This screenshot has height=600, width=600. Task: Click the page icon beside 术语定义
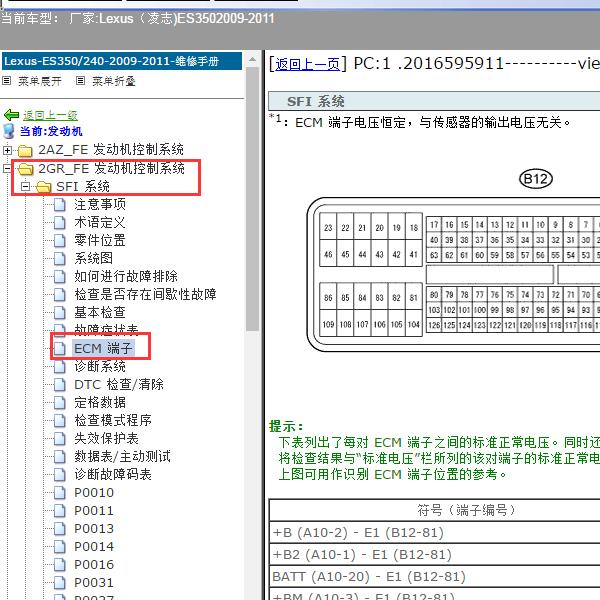coord(59,223)
